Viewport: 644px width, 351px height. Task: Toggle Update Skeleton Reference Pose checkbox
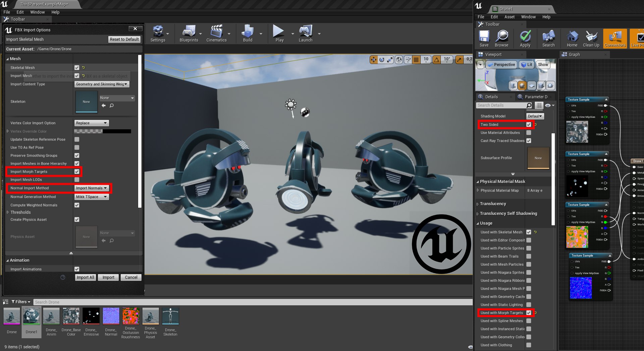point(77,139)
